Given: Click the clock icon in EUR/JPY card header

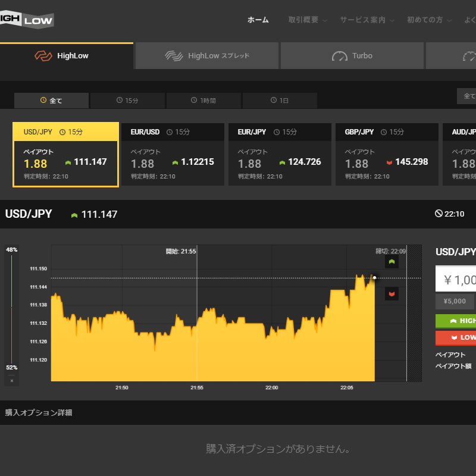Looking at the screenshot, I should (277, 132).
